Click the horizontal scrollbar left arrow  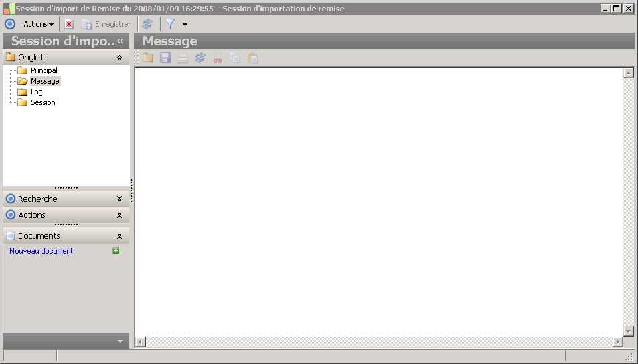point(141,342)
